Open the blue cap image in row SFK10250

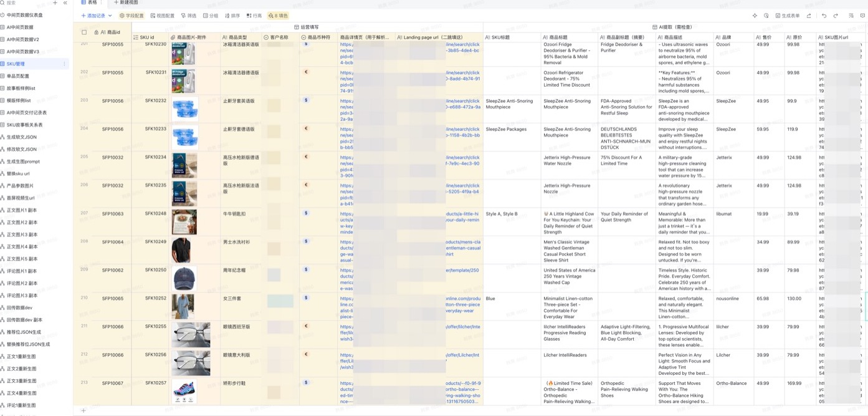(184, 278)
